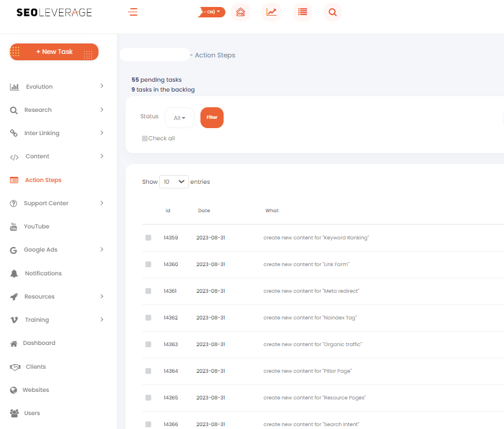This screenshot has width=504, height=429.
Task: Click the Clients handshake icon
Action: (x=15, y=367)
